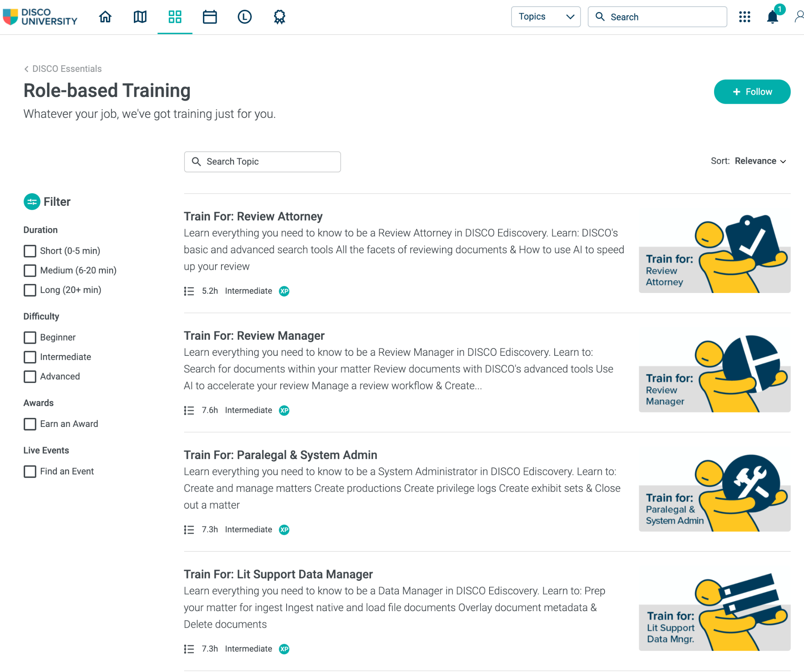Viewport: 804px width, 672px height.
Task: Check the Medium (6-20 min) duration filter
Action: (30, 271)
